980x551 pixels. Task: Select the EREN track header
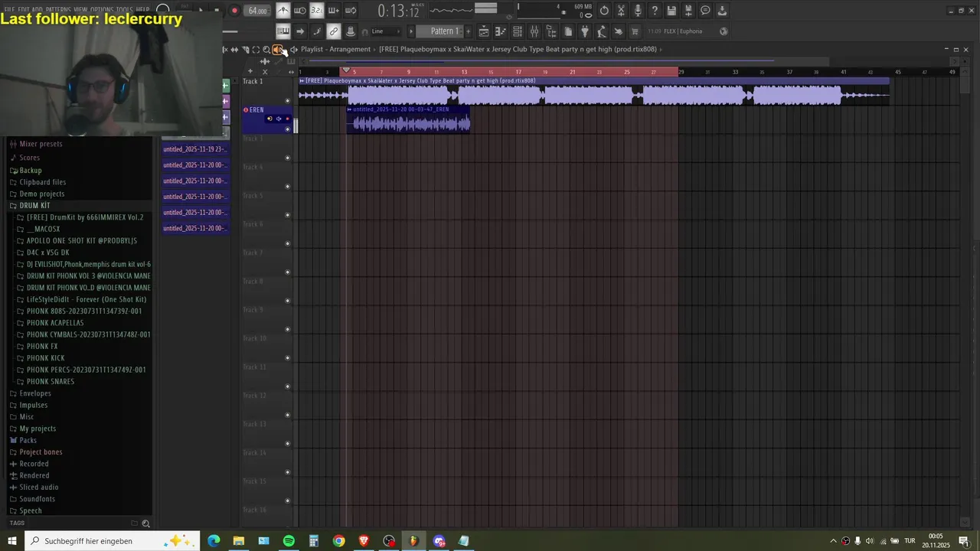click(x=267, y=119)
